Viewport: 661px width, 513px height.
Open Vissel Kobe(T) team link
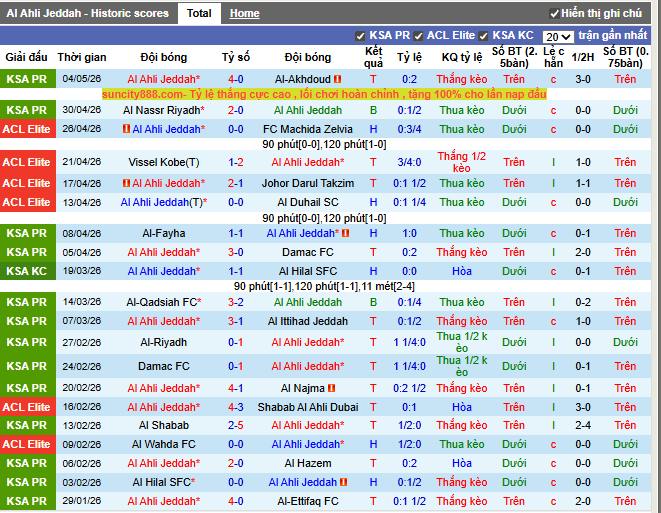(164, 162)
